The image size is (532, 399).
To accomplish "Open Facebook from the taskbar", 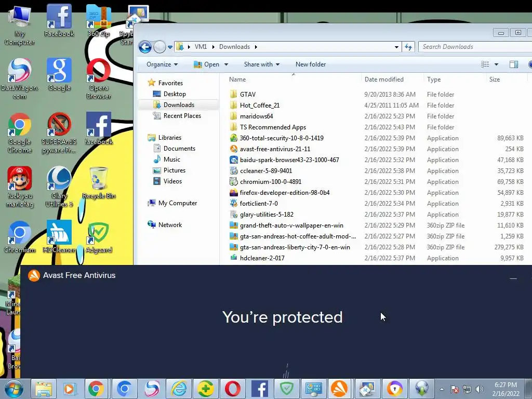I will coord(260,389).
